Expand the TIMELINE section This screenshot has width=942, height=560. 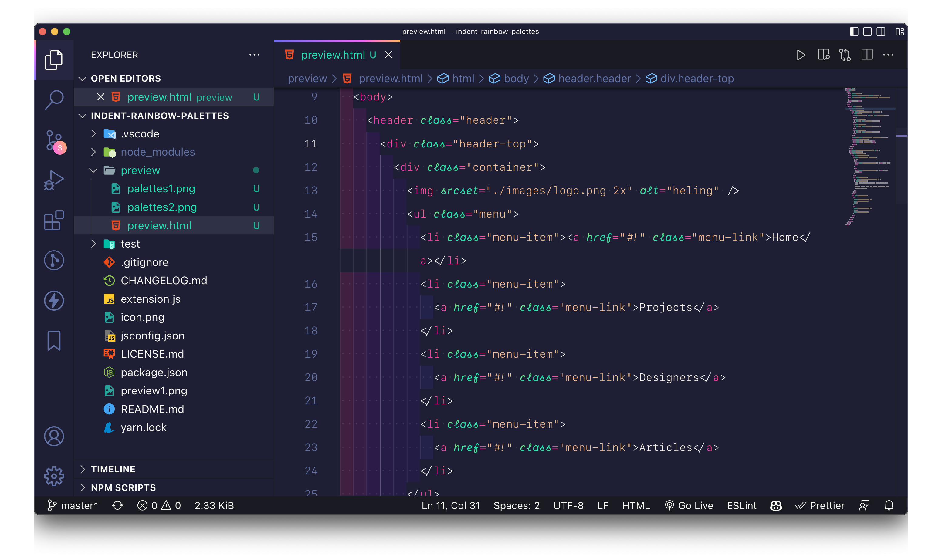(113, 469)
